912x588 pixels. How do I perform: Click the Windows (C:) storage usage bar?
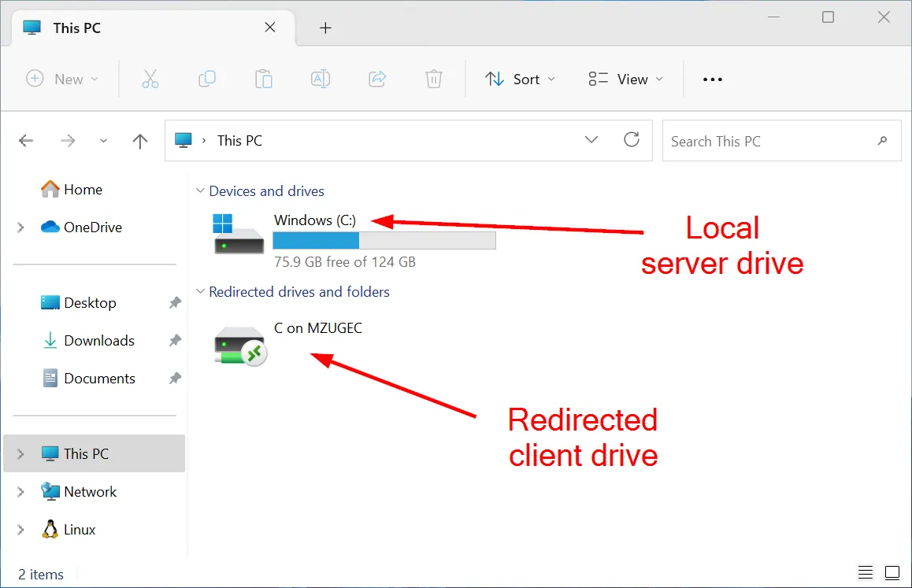384,240
